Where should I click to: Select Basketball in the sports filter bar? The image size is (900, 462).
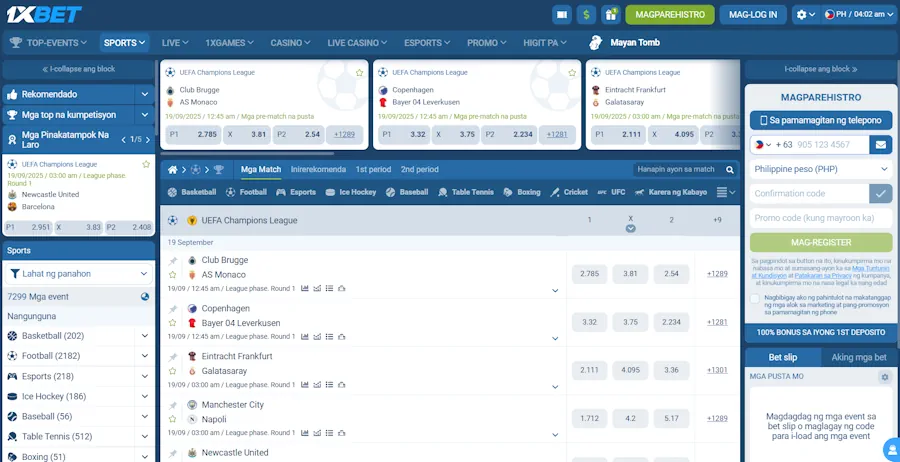click(192, 192)
